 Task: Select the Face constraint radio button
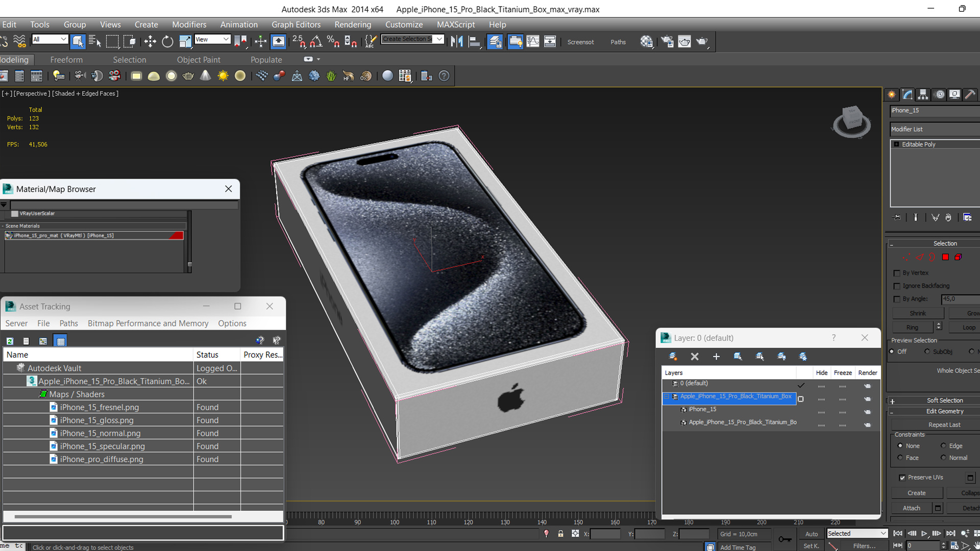coord(900,458)
